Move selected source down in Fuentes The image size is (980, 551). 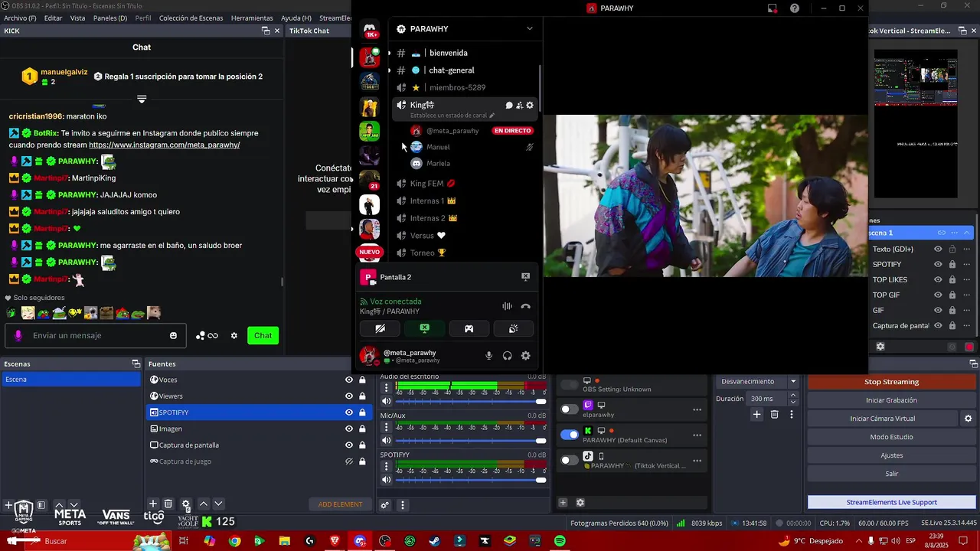(x=218, y=504)
